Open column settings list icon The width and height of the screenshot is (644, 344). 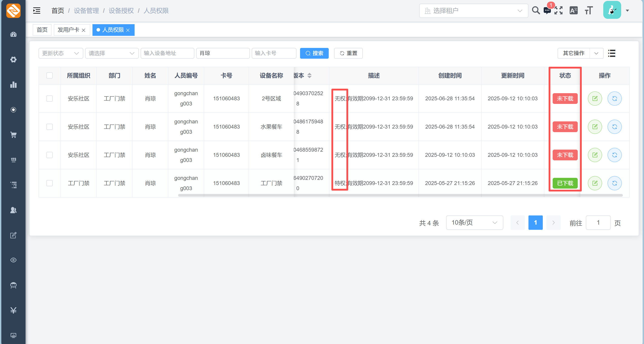pyautogui.click(x=612, y=53)
